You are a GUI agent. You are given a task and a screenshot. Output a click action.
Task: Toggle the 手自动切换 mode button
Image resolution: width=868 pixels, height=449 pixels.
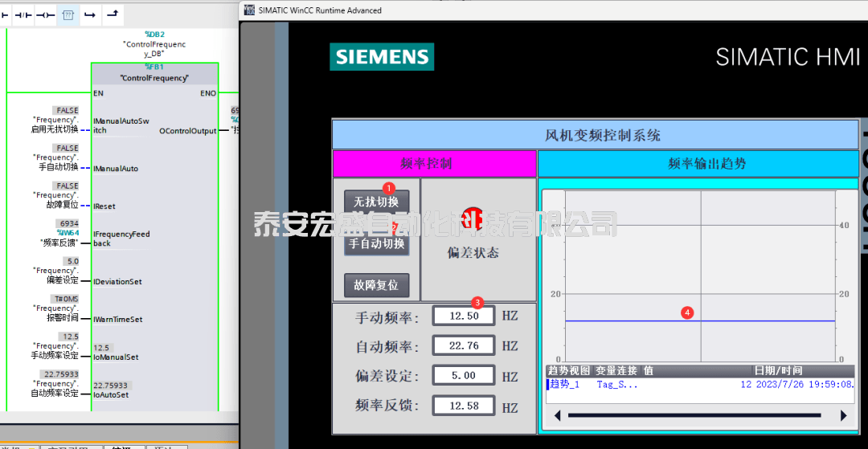(x=376, y=243)
